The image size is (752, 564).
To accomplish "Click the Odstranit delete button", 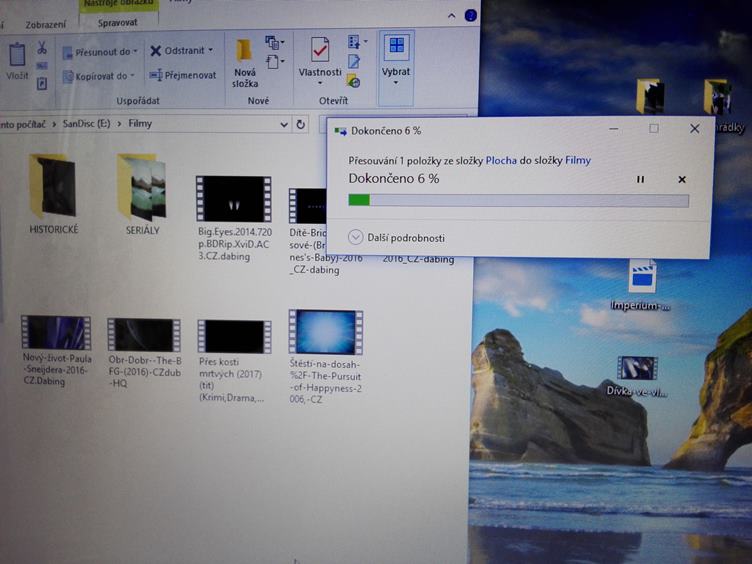I will tap(181, 51).
